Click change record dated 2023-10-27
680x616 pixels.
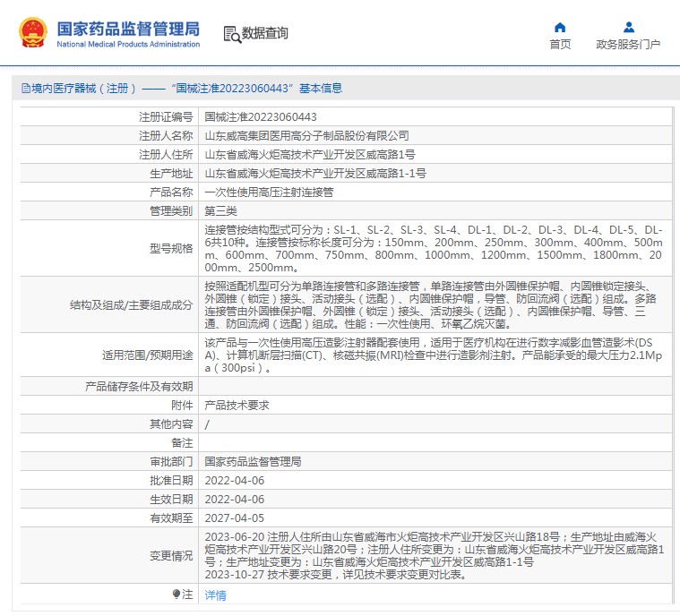[336, 575]
